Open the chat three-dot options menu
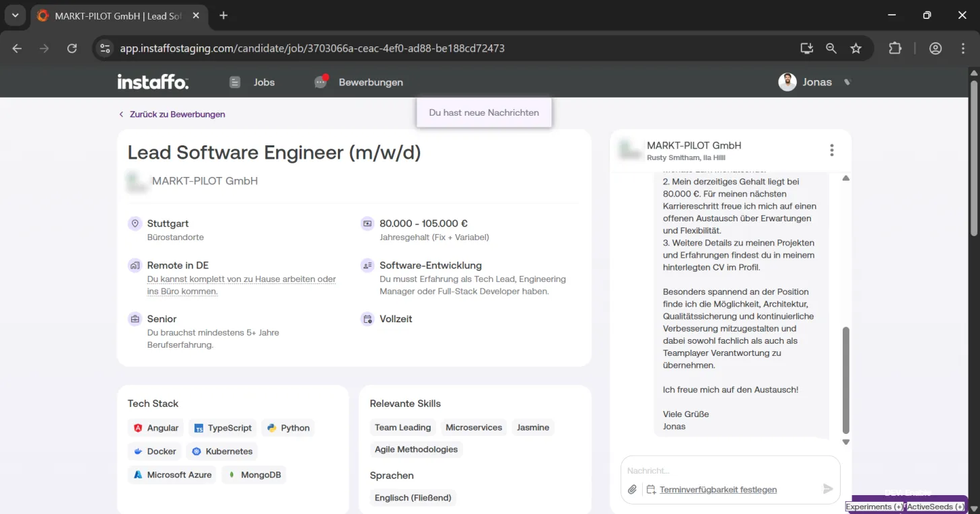The image size is (980, 514). coord(832,150)
